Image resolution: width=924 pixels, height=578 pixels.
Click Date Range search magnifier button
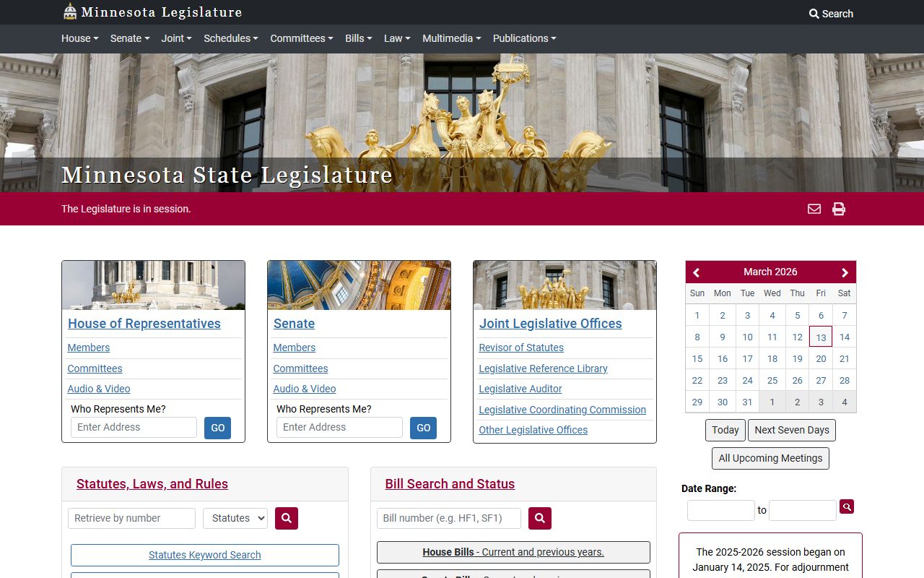tap(847, 506)
